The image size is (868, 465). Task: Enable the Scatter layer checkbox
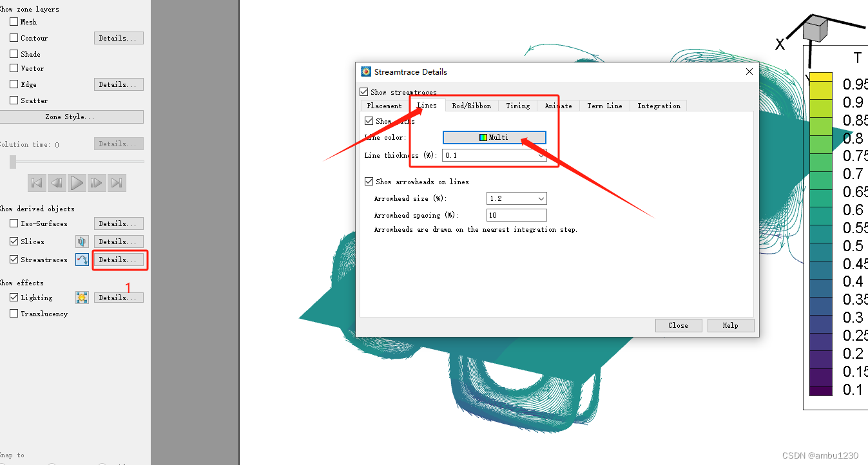(14, 100)
